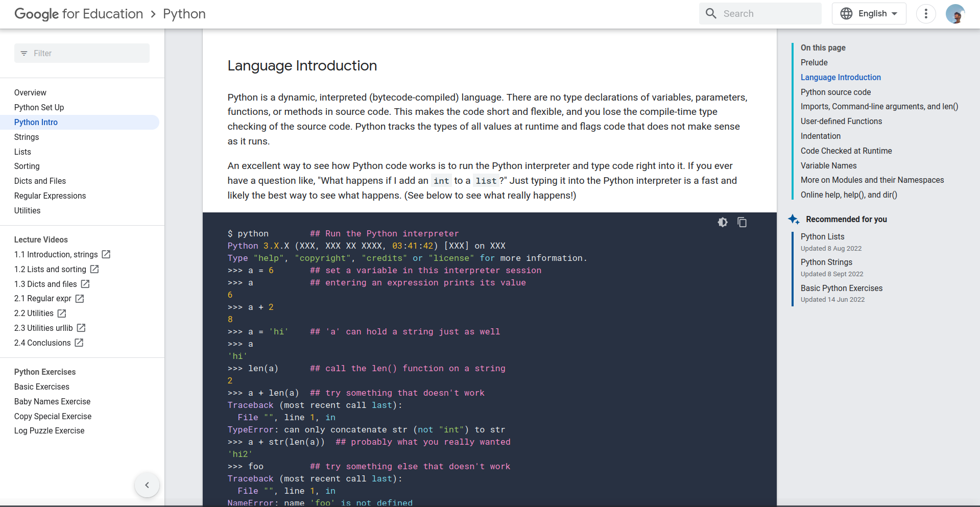Image resolution: width=980 pixels, height=507 pixels.
Task: Click external link icon beside 1.3 Dicts and files
Action: tap(85, 284)
